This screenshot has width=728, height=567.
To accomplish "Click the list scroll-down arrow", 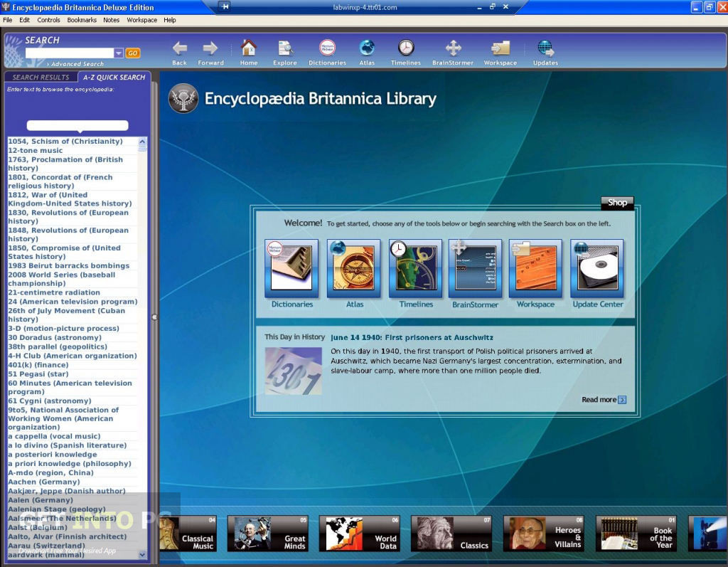I will pyautogui.click(x=142, y=554).
